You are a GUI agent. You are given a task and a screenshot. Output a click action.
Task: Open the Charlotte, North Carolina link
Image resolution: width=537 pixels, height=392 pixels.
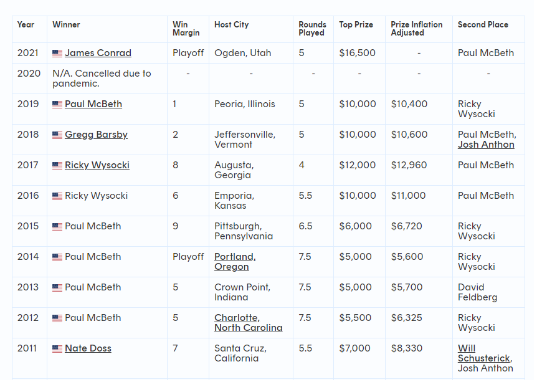[248, 323]
